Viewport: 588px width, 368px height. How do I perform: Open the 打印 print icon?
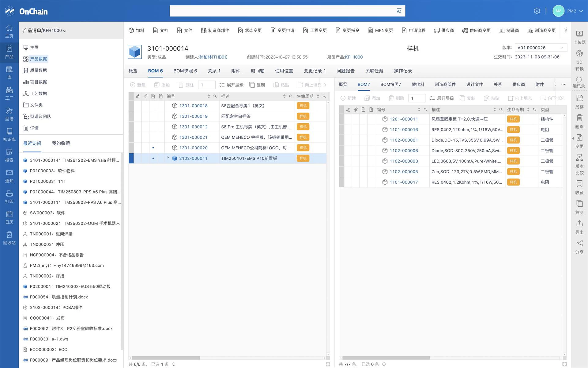pos(9,197)
